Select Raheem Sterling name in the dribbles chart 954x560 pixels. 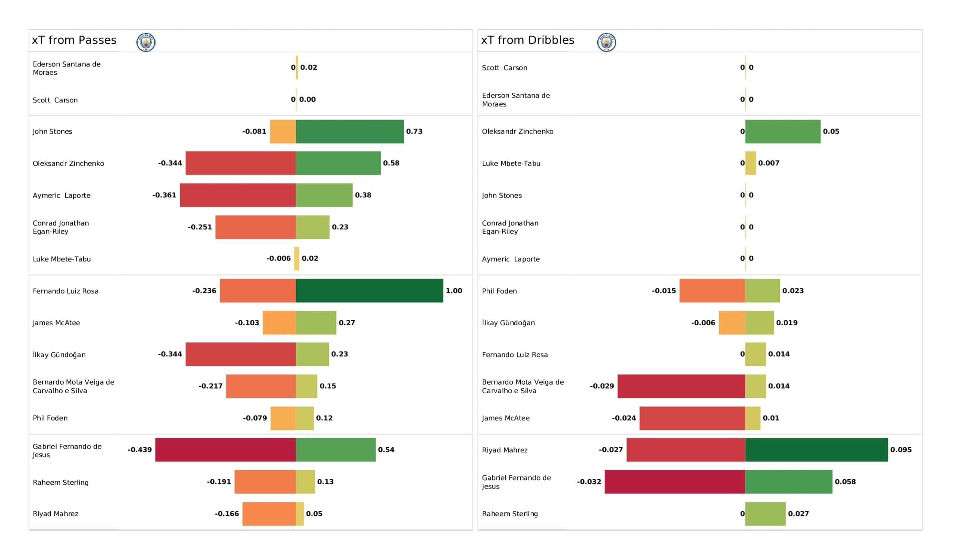pyautogui.click(x=510, y=513)
